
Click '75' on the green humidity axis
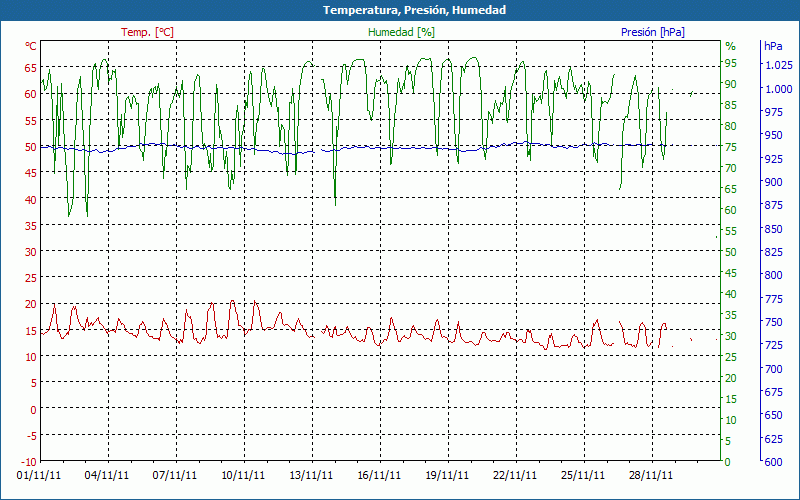click(x=731, y=147)
